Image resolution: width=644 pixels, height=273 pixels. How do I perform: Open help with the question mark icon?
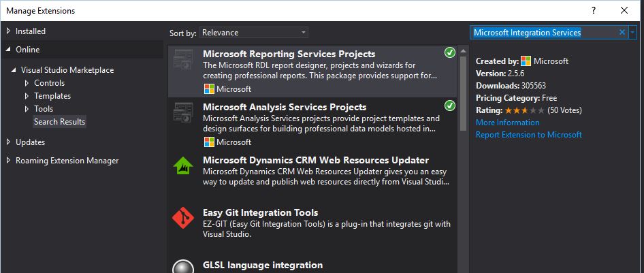(x=594, y=11)
